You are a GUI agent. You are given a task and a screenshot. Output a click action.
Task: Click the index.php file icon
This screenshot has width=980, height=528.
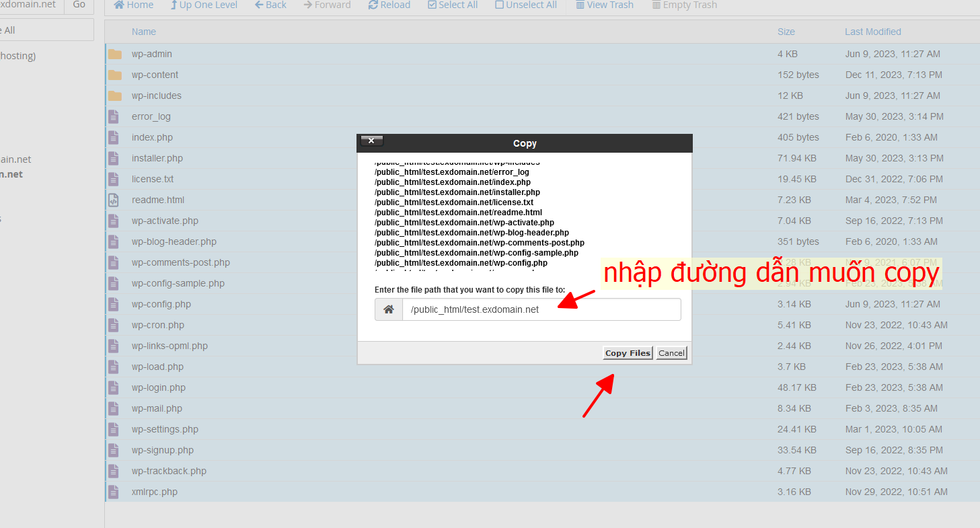click(x=114, y=137)
